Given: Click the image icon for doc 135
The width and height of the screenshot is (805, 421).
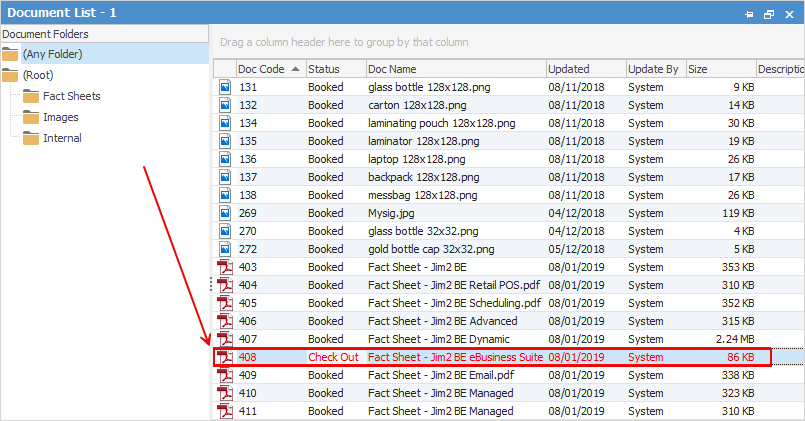Looking at the screenshot, I should [225, 141].
